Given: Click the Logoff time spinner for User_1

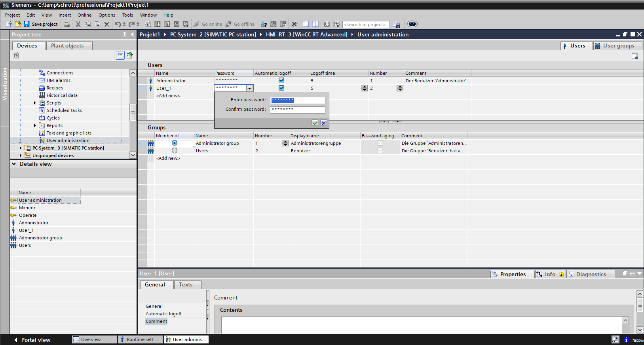Looking at the screenshot, I should [x=364, y=88].
